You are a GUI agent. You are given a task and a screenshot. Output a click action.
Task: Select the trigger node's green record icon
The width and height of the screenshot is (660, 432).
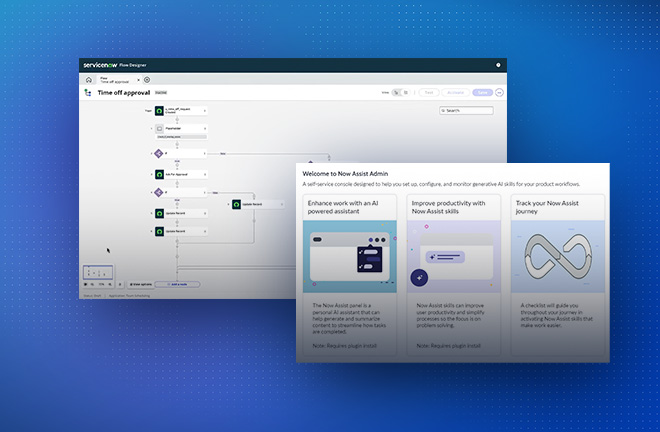(159, 111)
